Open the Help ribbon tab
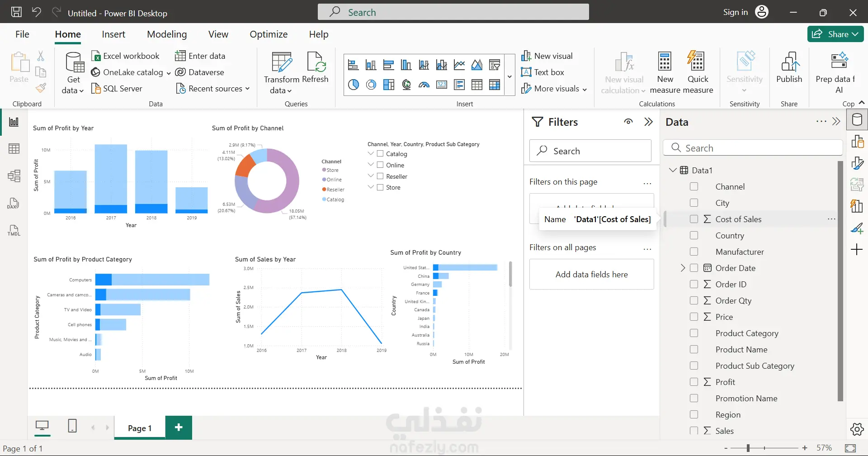 (x=319, y=34)
